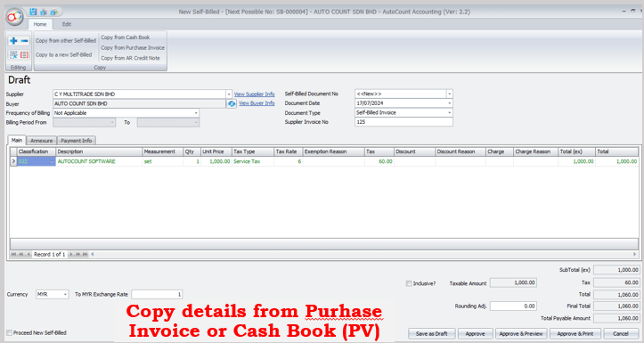Tick the Inclusive? checkbox

point(409,283)
